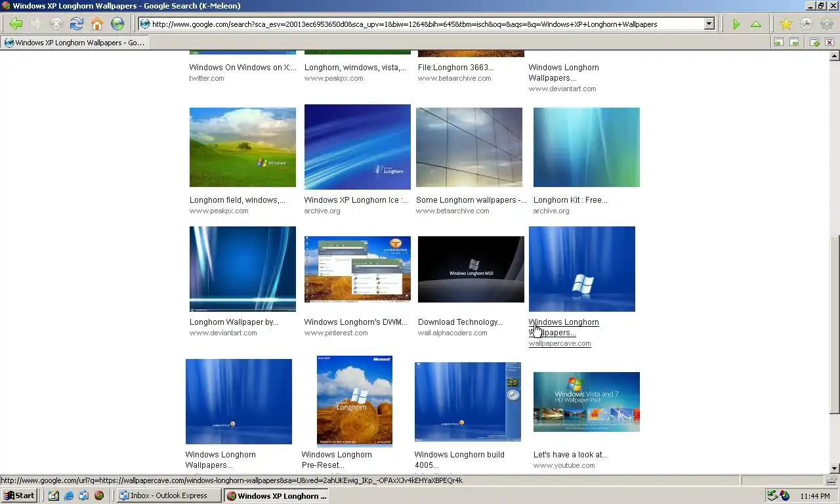Viewport: 840px width, 504px height.
Task: Switch to previous tab icon
Action: (779, 42)
